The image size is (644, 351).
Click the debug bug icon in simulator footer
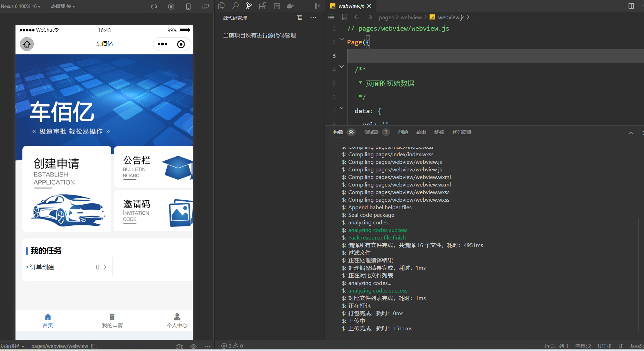pyautogui.click(x=179, y=346)
